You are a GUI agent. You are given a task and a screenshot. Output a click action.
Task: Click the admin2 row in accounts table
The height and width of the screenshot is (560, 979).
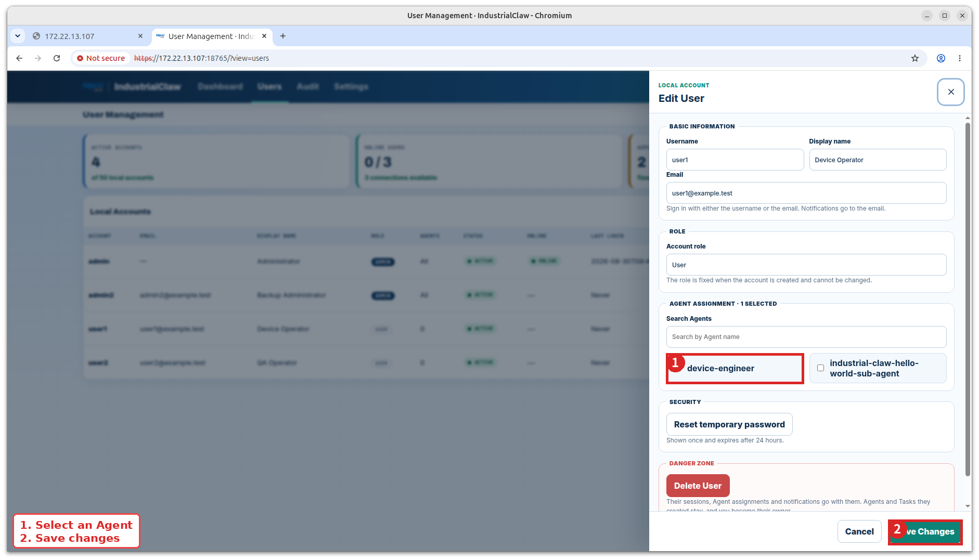pyautogui.click(x=366, y=295)
